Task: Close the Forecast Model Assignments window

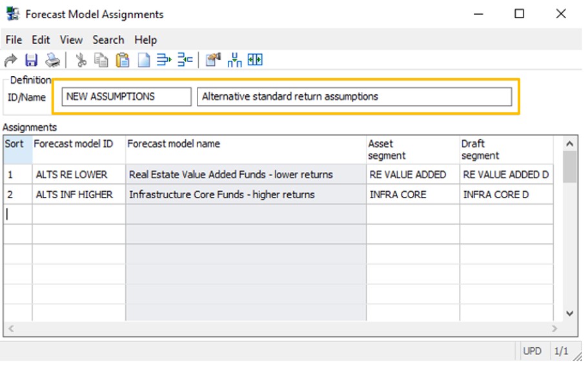Action: pyautogui.click(x=561, y=14)
